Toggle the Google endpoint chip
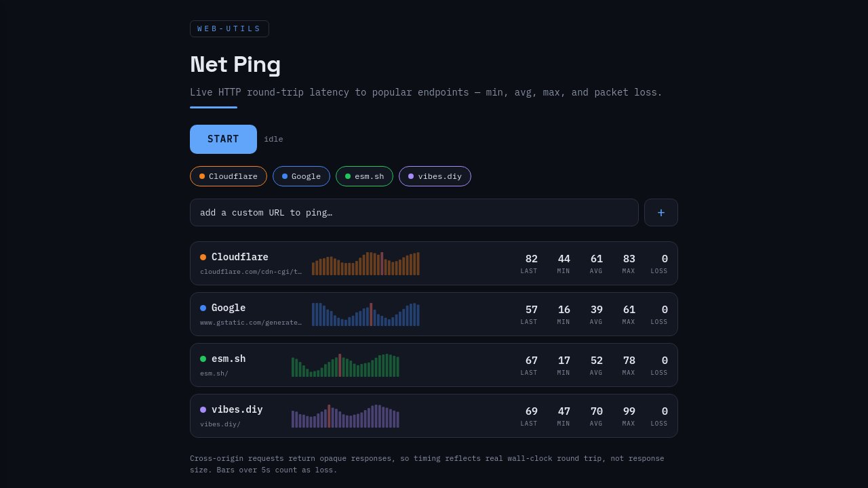The image size is (868, 488). tap(301, 176)
